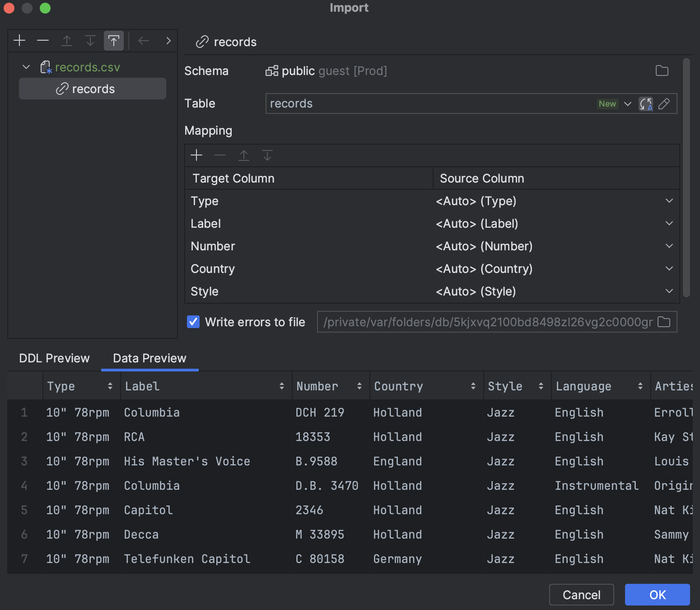The width and height of the screenshot is (700, 610).
Task: Click the add mapping plus icon
Action: click(196, 155)
